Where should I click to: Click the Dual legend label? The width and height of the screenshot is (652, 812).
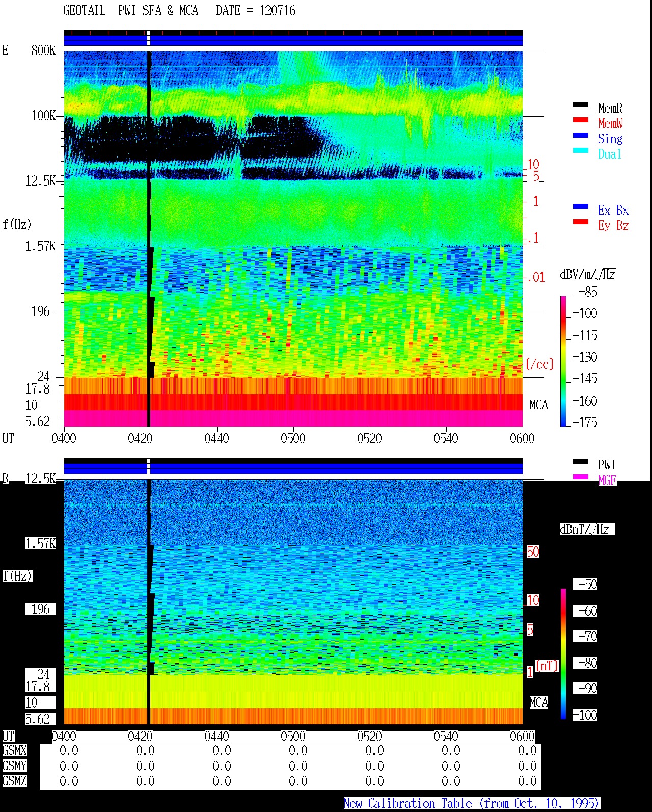pyautogui.click(x=610, y=154)
